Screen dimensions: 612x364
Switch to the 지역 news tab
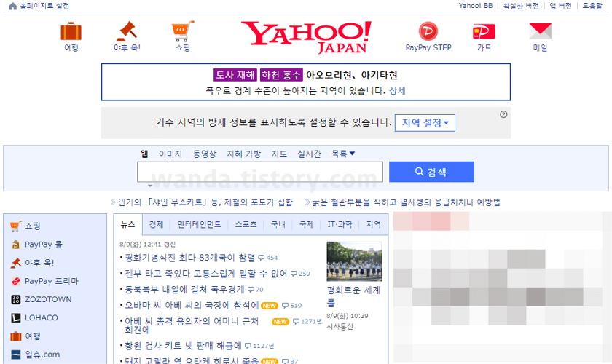click(373, 224)
